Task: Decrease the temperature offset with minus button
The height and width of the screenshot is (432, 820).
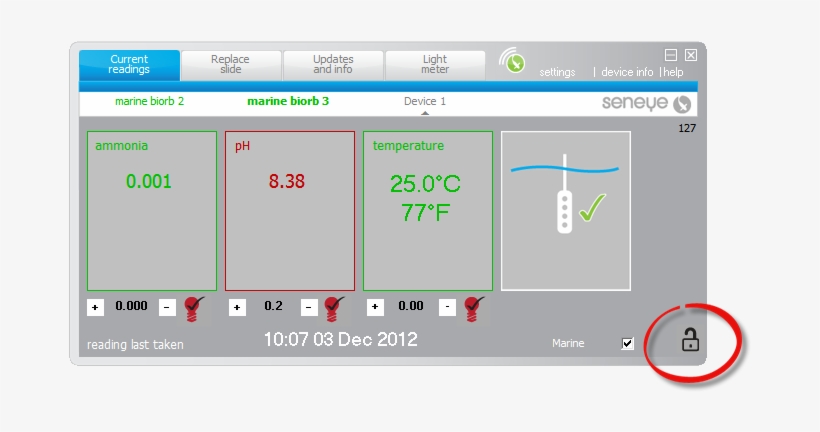Action: click(447, 307)
